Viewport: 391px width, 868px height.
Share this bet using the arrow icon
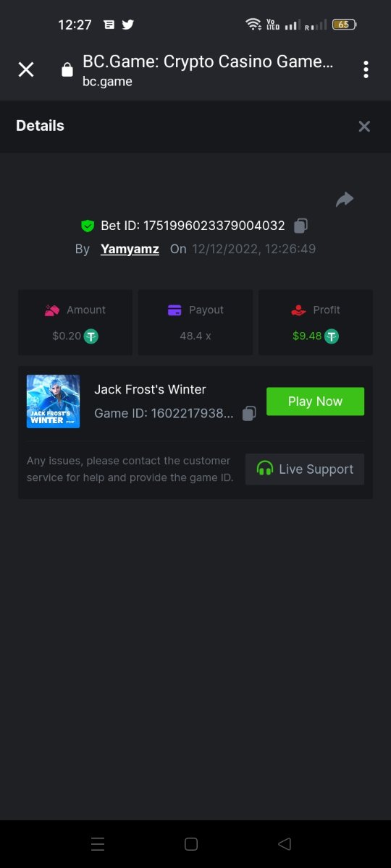pos(345,200)
